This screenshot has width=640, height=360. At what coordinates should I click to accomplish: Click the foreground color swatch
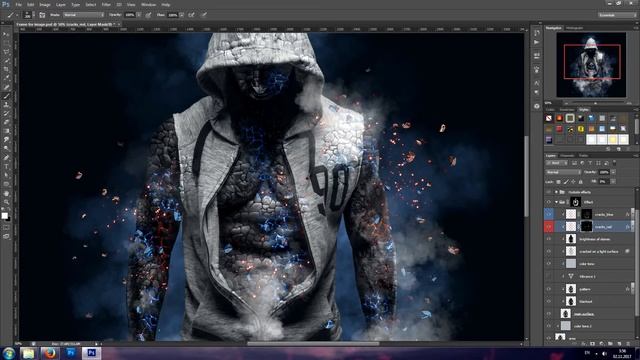[4, 216]
